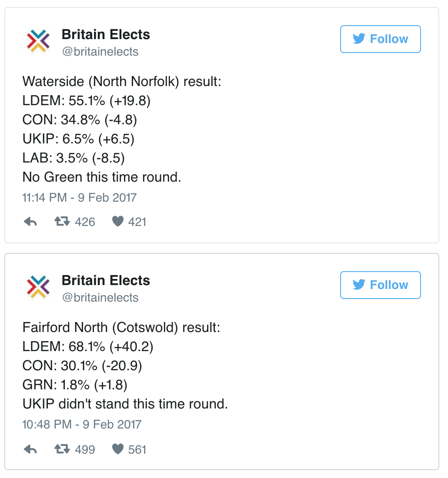Open @britainelects handle in Fairford tweet
The width and height of the screenshot is (448, 478).
(x=100, y=298)
